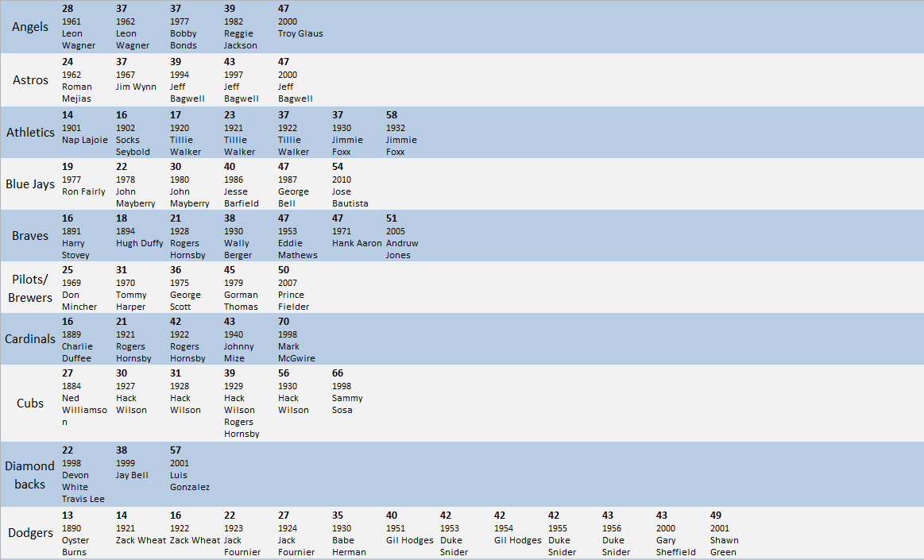The width and height of the screenshot is (924, 560).
Task: Click the 1999 Jay Bell entry
Action: click(x=132, y=463)
